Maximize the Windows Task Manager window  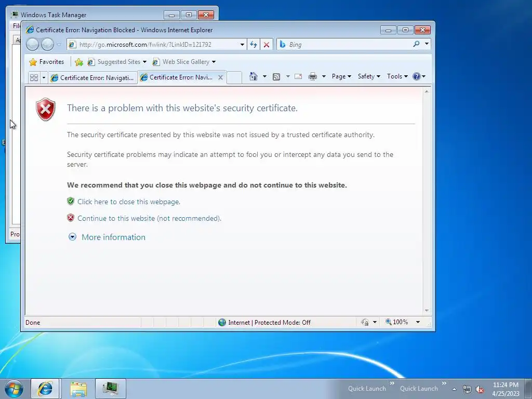pos(189,15)
